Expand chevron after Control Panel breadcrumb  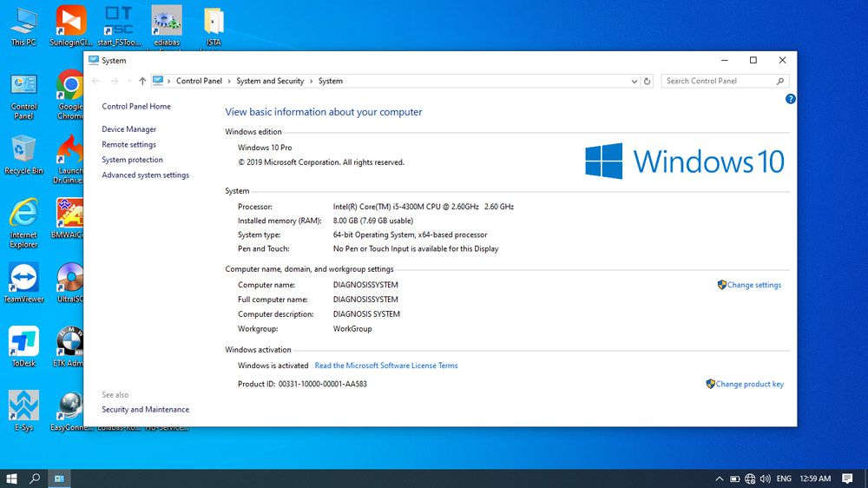(228, 81)
